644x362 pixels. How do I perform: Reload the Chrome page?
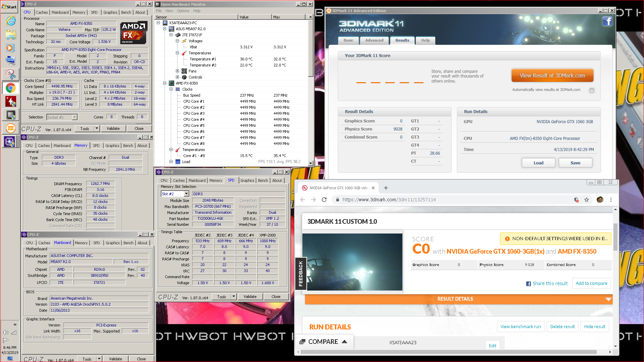(x=324, y=200)
